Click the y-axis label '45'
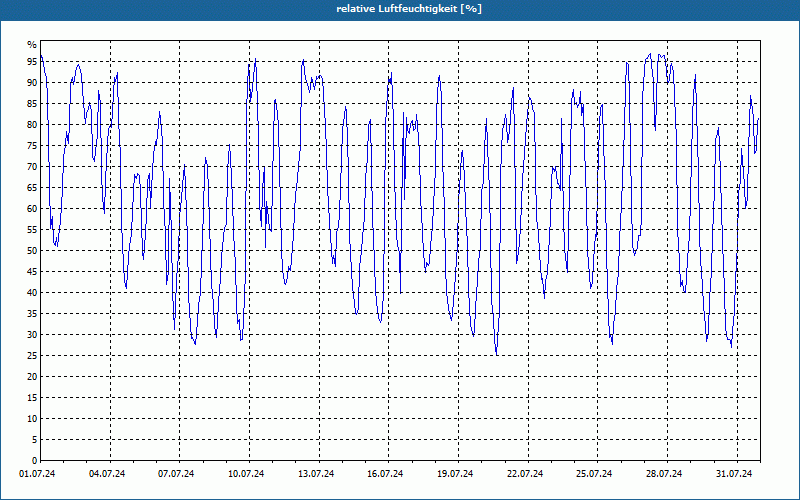Image resolution: width=800 pixels, height=500 pixels. coord(32,271)
